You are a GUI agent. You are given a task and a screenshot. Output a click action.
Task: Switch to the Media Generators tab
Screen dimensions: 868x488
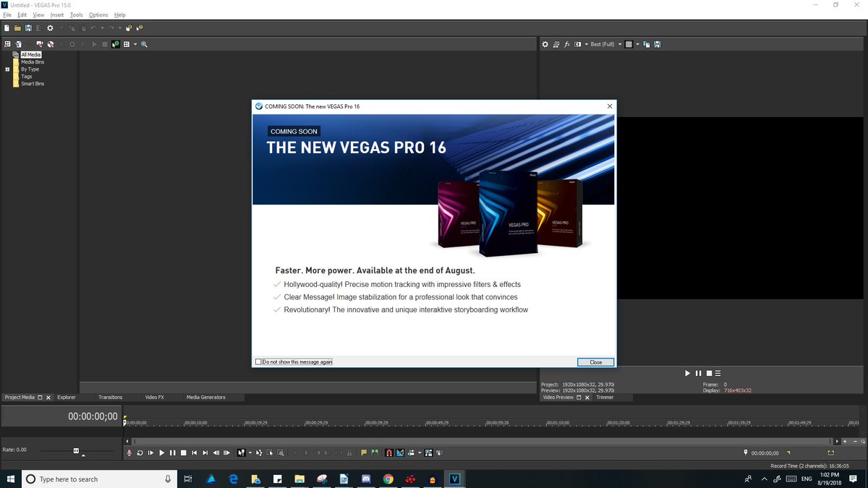[x=206, y=397]
